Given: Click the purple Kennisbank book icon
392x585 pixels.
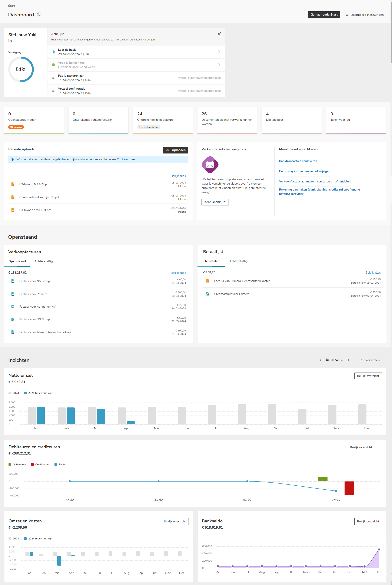Looking at the screenshot, I should coord(210,165).
